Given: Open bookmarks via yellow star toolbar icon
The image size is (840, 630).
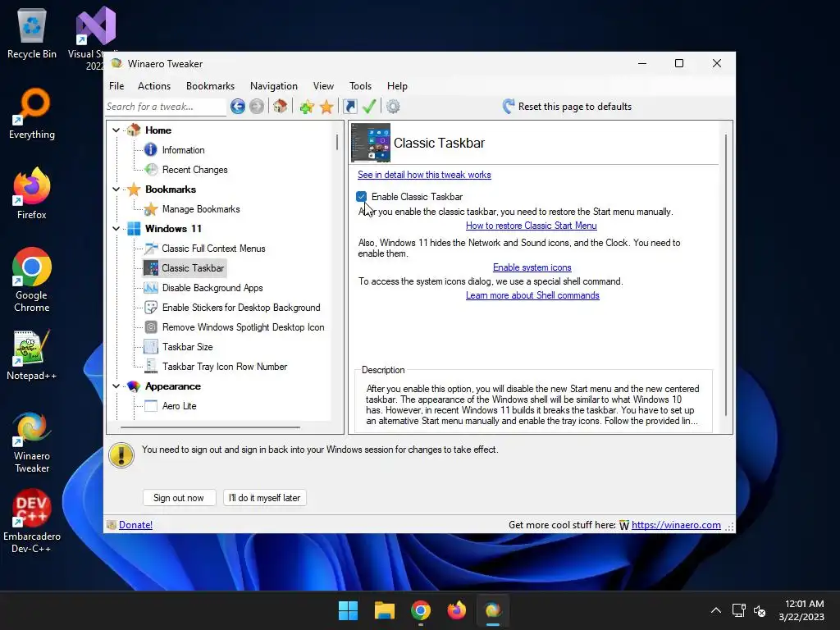Looking at the screenshot, I should click(x=326, y=107).
